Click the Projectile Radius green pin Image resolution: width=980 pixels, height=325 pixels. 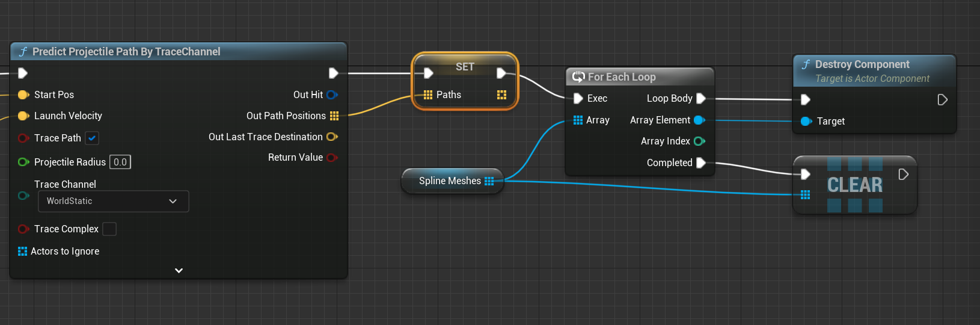click(x=23, y=162)
